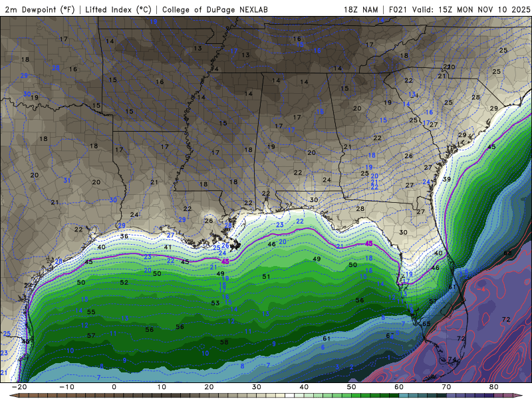Click the 'Valid: 15Z MON NOV 10 2025' text

(471, 9)
